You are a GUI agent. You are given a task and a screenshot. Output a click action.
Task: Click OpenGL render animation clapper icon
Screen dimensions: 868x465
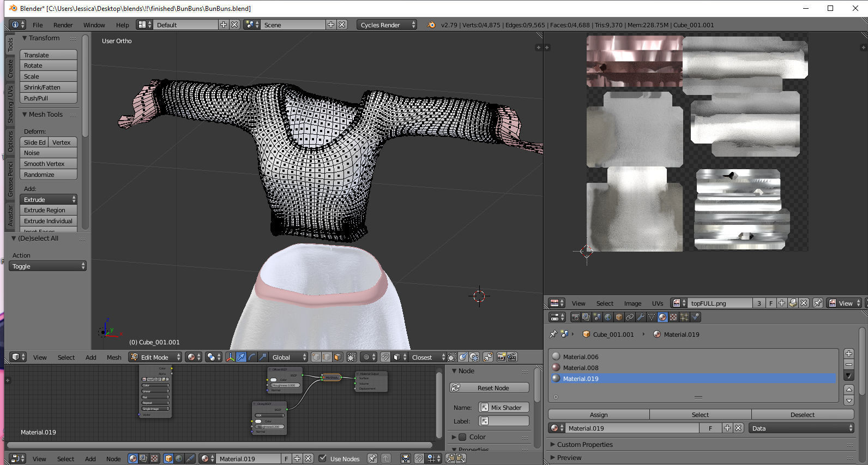pos(512,357)
